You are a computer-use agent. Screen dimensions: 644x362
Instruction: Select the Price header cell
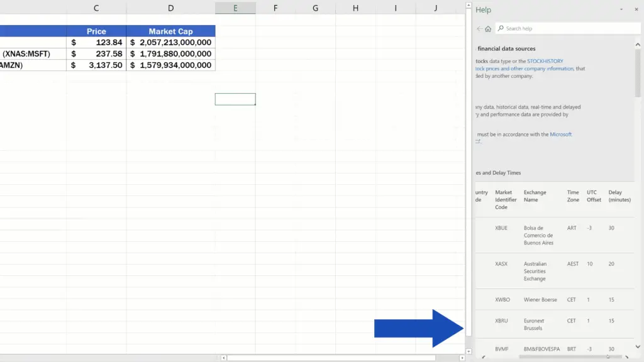click(x=96, y=31)
